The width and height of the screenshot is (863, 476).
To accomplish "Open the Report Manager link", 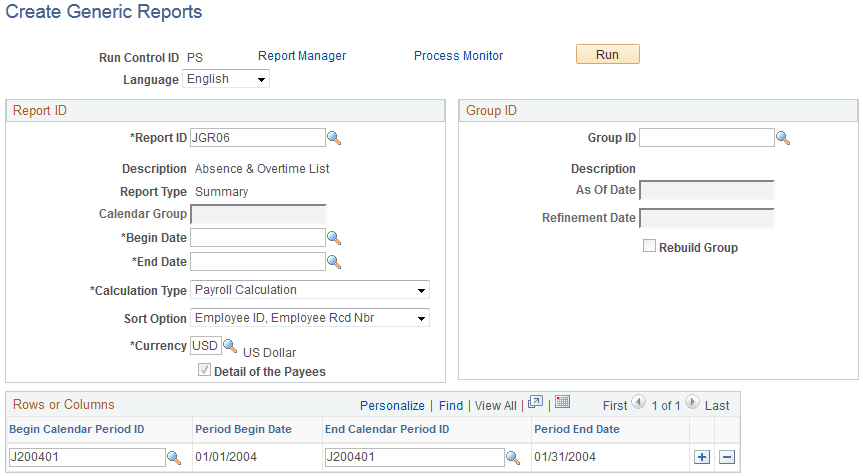I will click(302, 56).
